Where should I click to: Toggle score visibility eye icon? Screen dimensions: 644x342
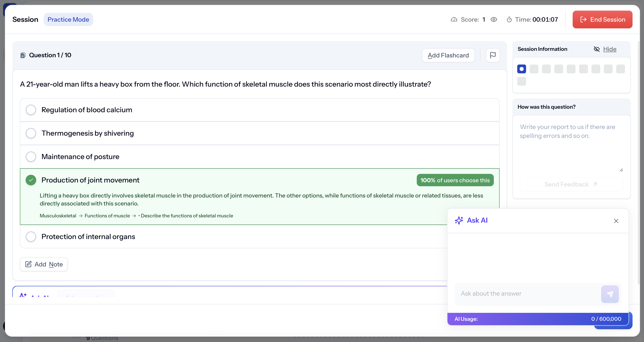[x=494, y=19]
